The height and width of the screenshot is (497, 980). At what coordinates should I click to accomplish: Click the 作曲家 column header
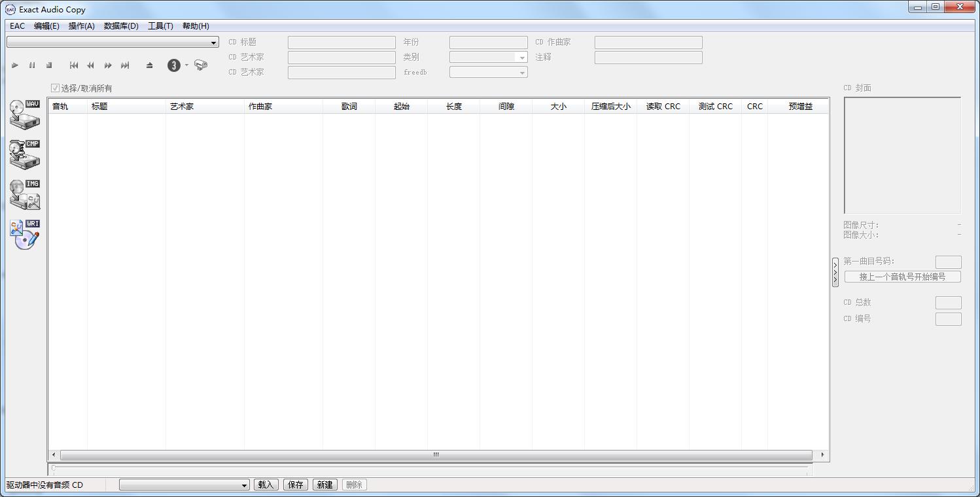tap(283, 106)
